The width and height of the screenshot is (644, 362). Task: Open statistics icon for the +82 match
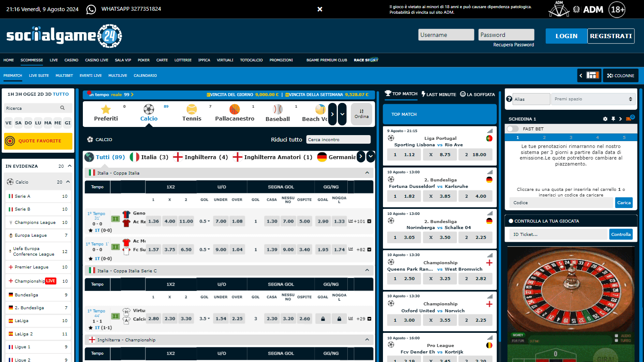(351, 249)
